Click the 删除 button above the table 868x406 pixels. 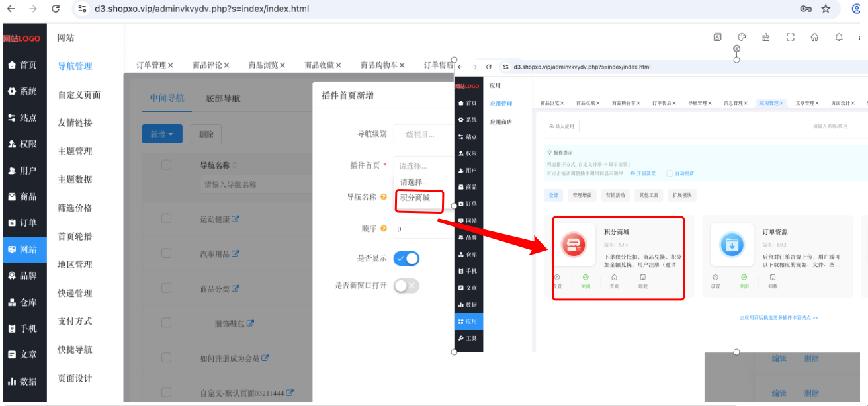pos(206,134)
